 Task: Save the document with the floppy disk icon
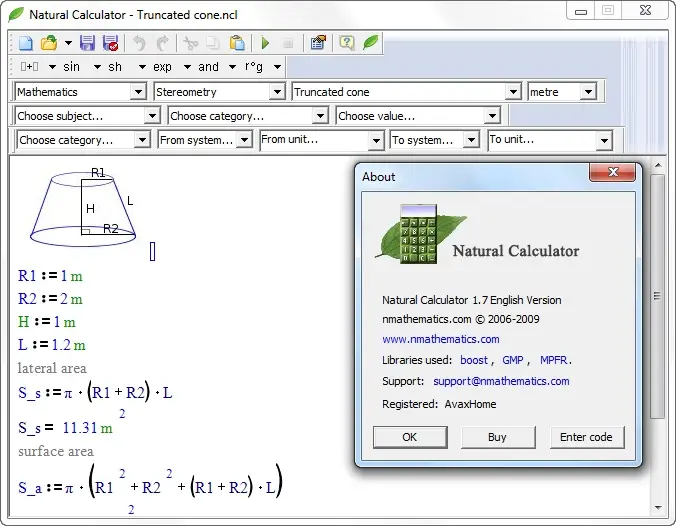pos(87,43)
